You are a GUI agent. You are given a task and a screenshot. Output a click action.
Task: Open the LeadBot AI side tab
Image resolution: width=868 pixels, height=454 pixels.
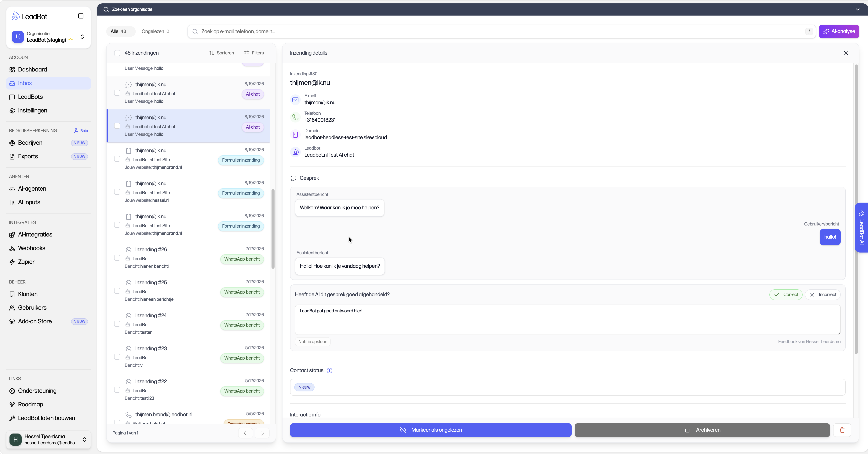(x=861, y=228)
